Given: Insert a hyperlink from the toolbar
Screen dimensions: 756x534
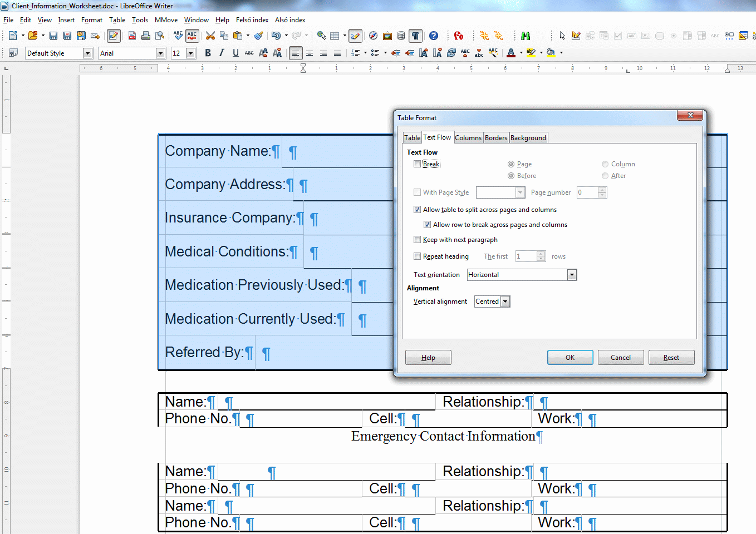Looking at the screenshot, I should pos(321,36).
